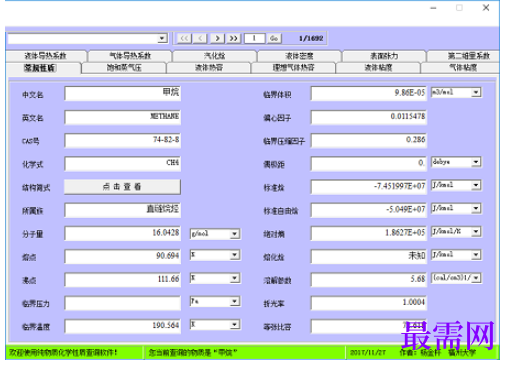Switch to 液体导热系数 tab
Screen dimensions: 513x367
click(46, 56)
